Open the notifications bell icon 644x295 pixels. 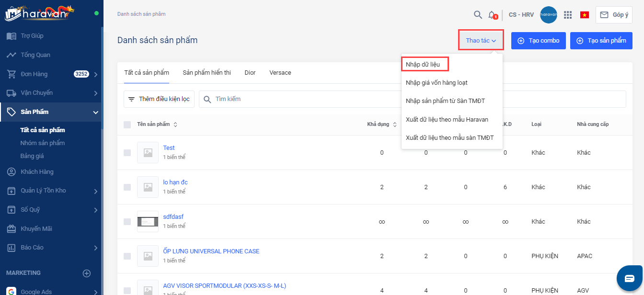pos(492,15)
